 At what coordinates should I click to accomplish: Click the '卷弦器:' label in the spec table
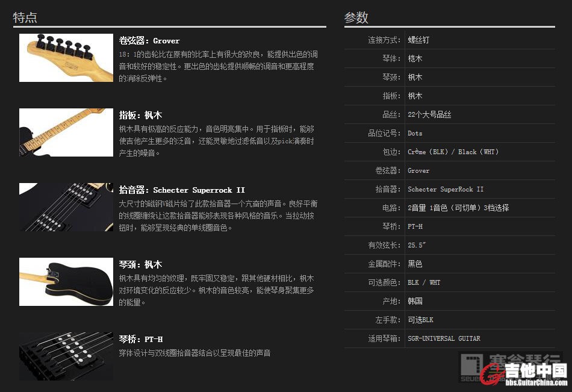388,170
